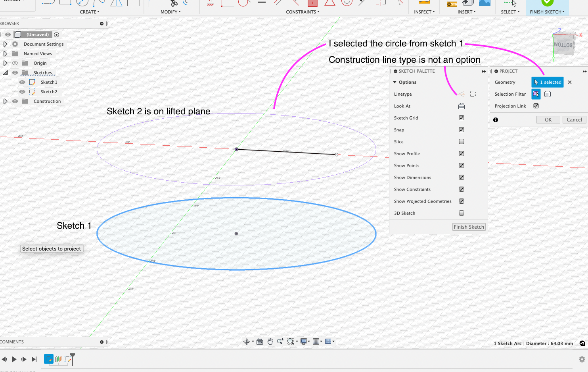Show the Origin folder via eye icon

click(15, 63)
